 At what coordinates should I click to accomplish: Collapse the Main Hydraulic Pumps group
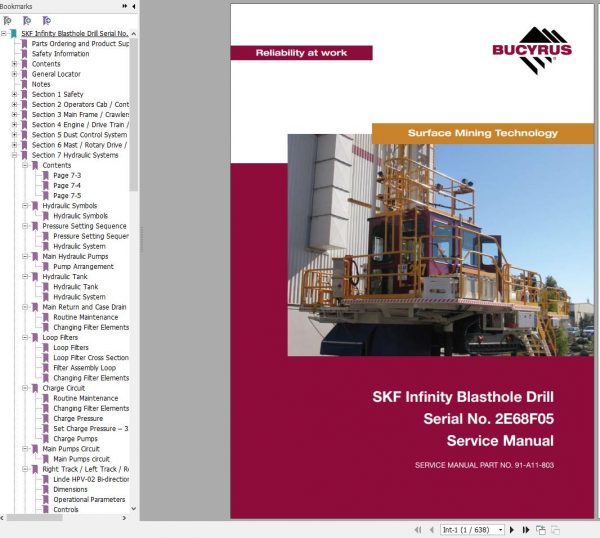(x=25, y=256)
